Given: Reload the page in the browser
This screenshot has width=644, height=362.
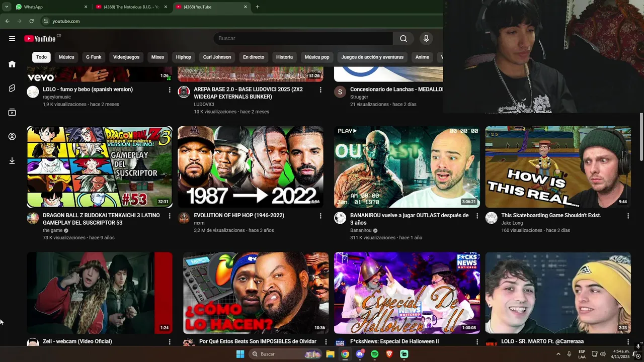Looking at the screenshot, I should click(31, 21).
